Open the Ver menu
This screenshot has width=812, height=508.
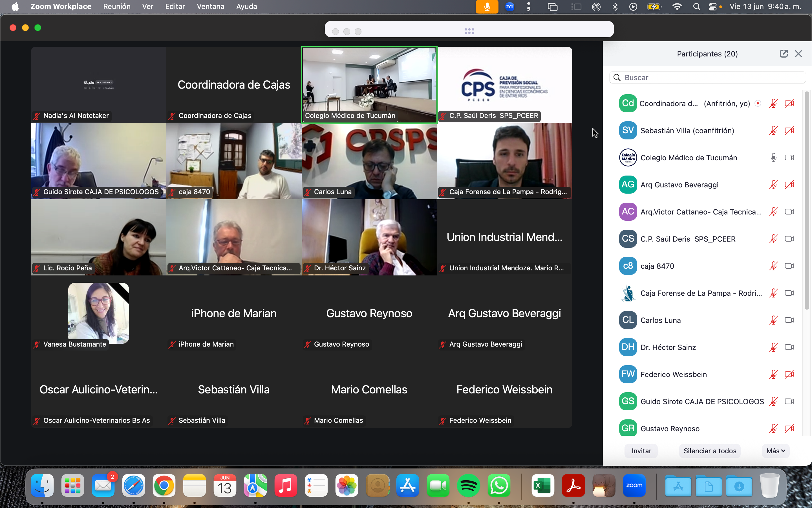[x=148, y=6]
